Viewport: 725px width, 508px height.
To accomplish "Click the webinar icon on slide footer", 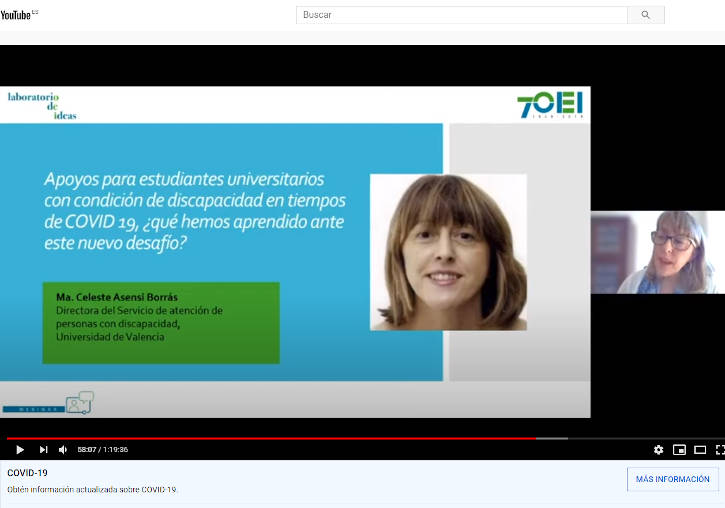I will tap(78, 403).
